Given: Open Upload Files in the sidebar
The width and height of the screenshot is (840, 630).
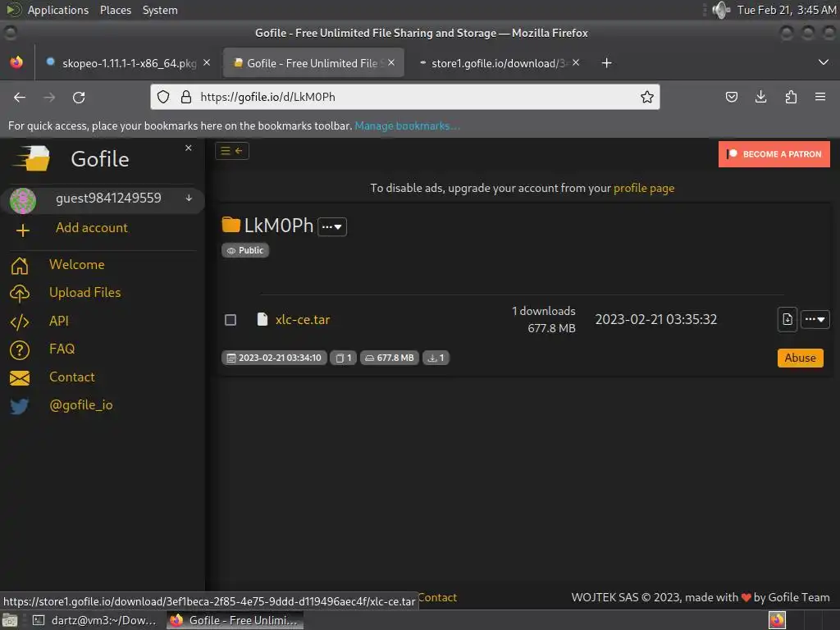Looking at the screenshot, I should (85, 293).
